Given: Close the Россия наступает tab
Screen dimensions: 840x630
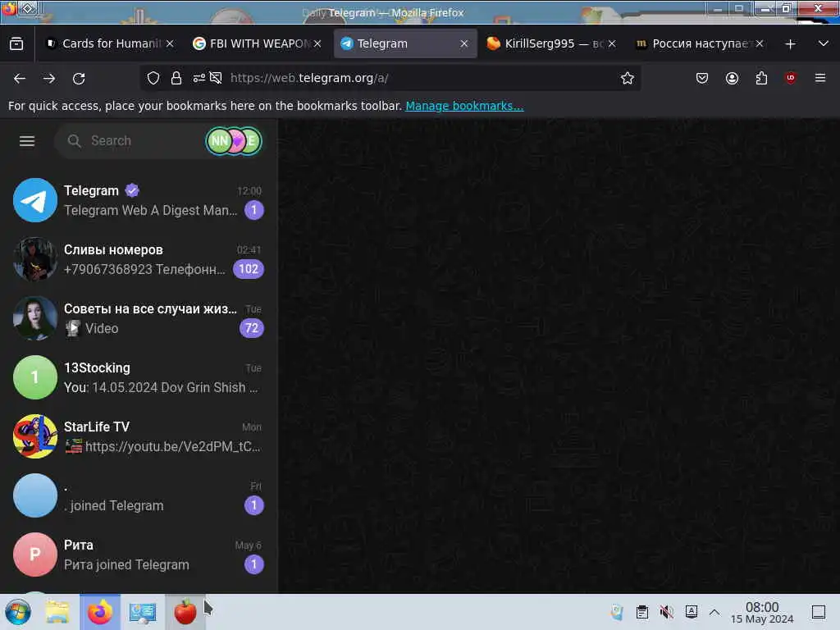Looking at the screenshot, I should (759, 43).
